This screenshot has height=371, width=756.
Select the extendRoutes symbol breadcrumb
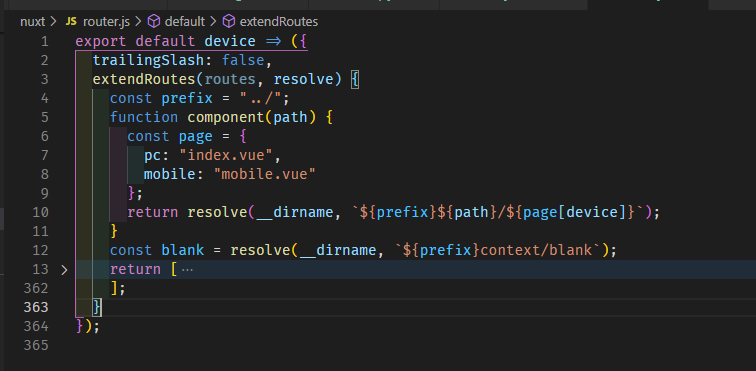click(279, 22)
